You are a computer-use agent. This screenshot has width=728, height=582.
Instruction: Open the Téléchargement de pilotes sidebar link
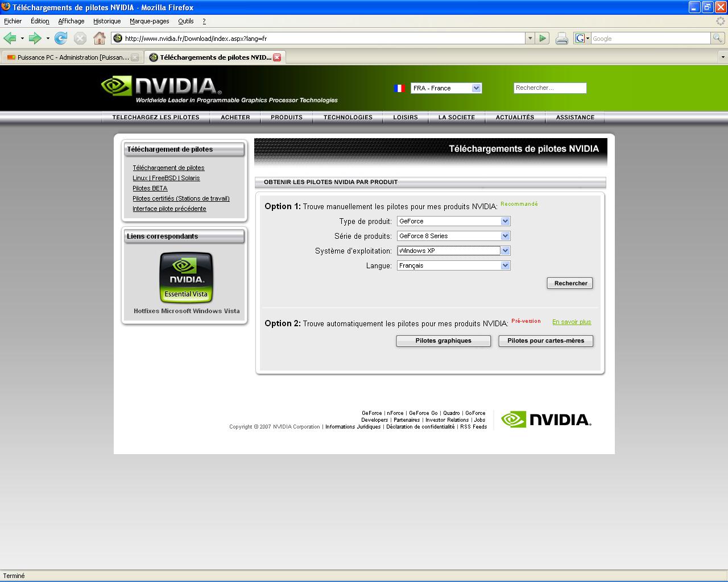point(168,168)
